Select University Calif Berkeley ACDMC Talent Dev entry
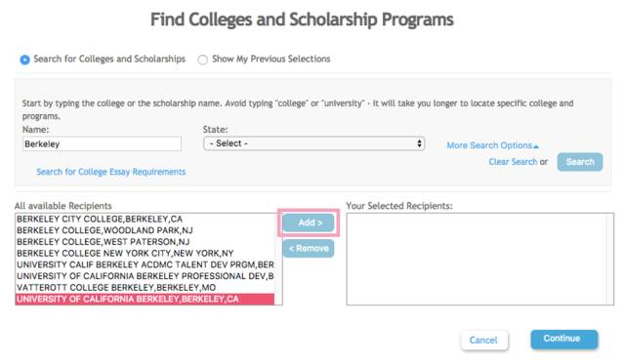This screenshot has width=625, height=364. (146, 264)
